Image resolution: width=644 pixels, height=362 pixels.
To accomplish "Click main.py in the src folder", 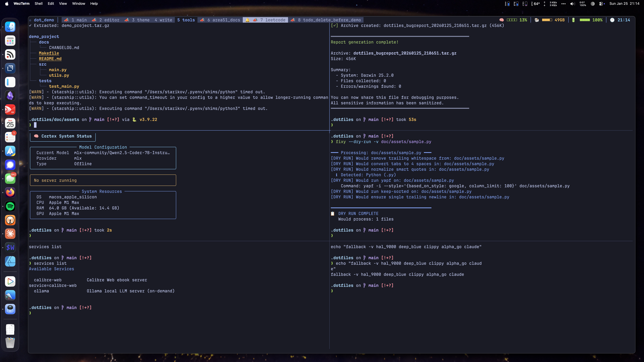I will pyautogui.click(x=58, y=70).
